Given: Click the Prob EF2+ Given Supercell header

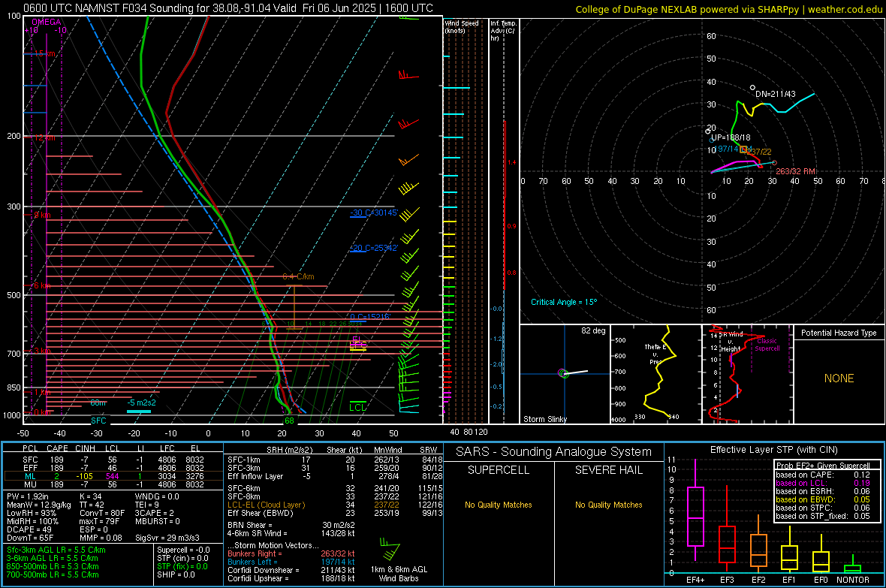Looking at the screenshot, I should click(x=823, y=466).
